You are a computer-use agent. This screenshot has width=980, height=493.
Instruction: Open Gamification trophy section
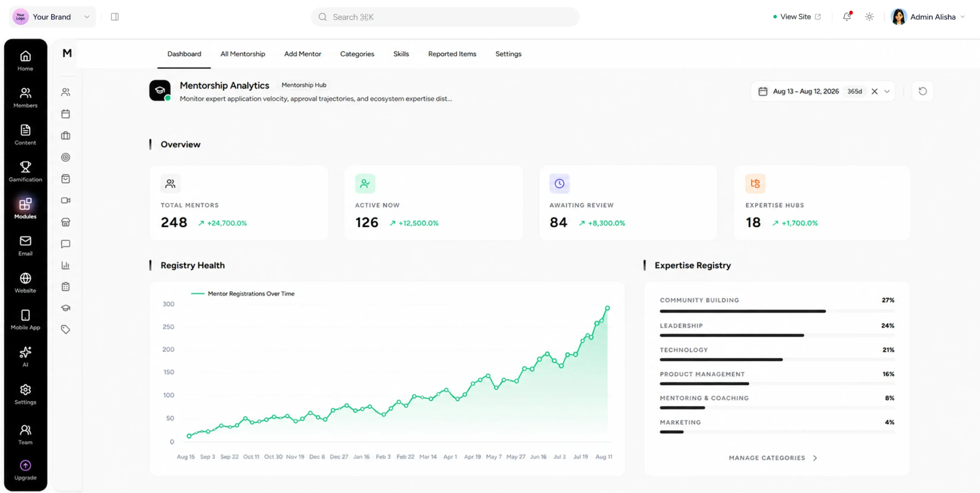(25, 171)
